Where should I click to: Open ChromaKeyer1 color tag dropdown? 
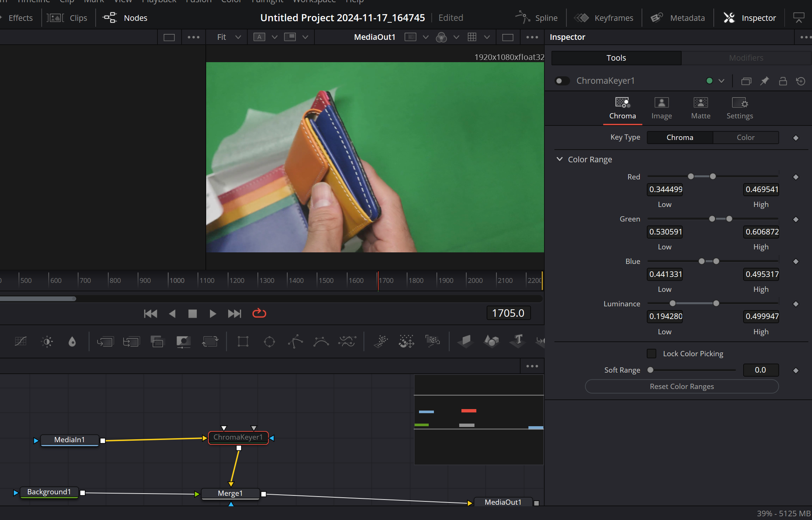click(721, 81)
